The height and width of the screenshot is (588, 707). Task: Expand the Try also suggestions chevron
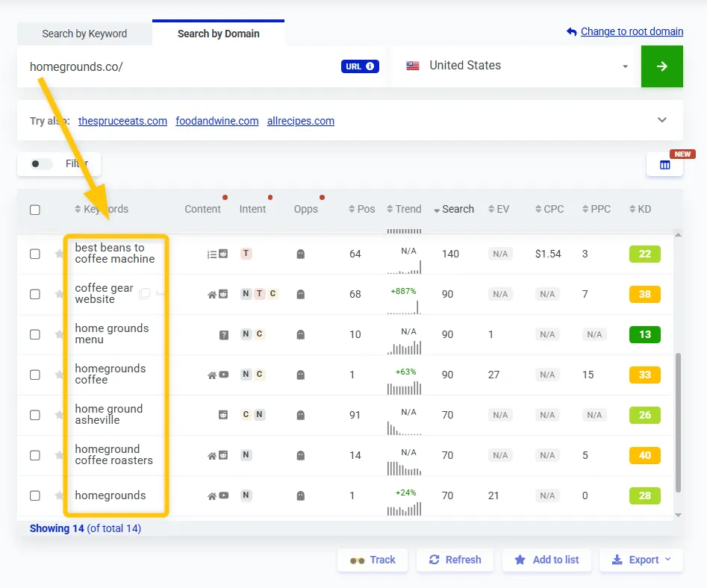661,120
